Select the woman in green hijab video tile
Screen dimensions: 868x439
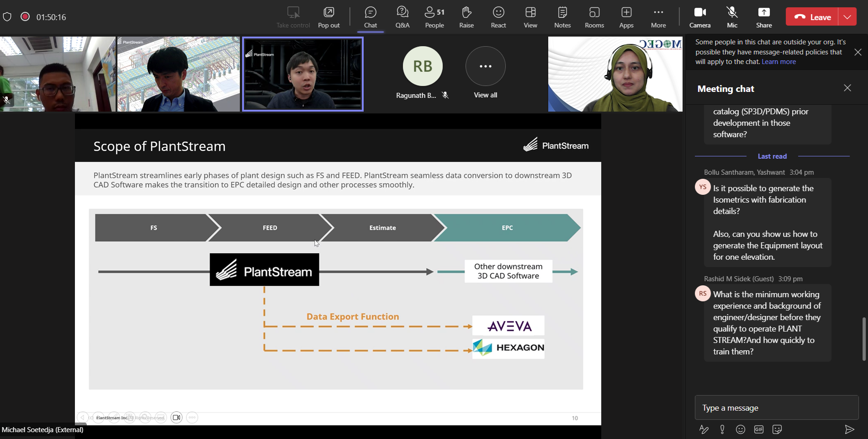tap(615, 74)
